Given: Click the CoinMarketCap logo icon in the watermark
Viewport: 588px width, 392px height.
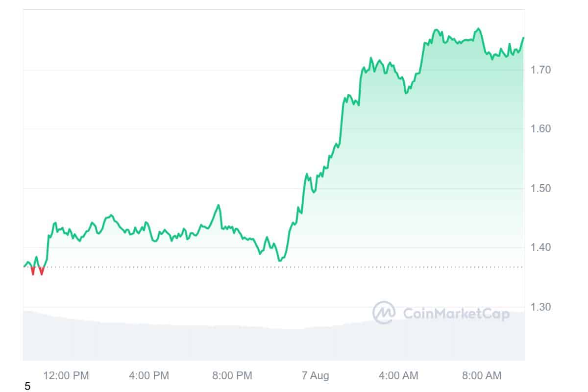Looking at the screenshot, I should click(x=384, y=313).
